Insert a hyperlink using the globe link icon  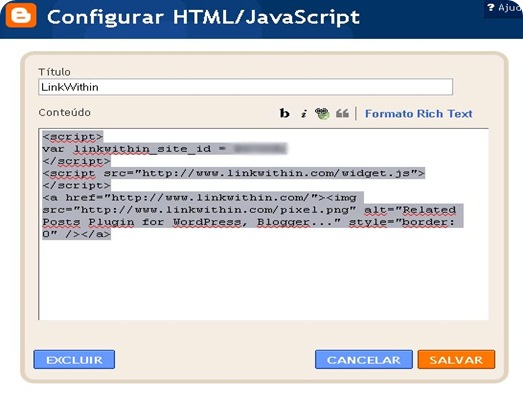tap(322, 113)
